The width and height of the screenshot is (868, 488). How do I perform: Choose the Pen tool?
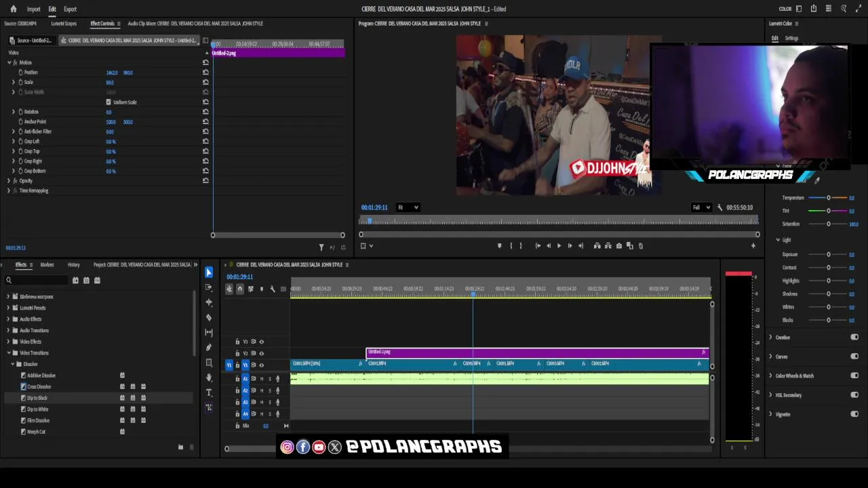(x=209, y=347)
